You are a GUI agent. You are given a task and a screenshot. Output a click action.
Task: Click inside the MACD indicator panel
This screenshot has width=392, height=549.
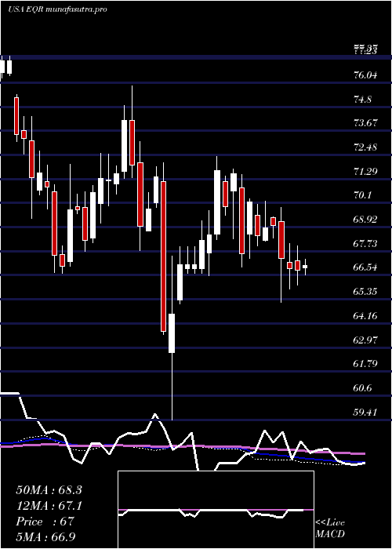(216, 510)
